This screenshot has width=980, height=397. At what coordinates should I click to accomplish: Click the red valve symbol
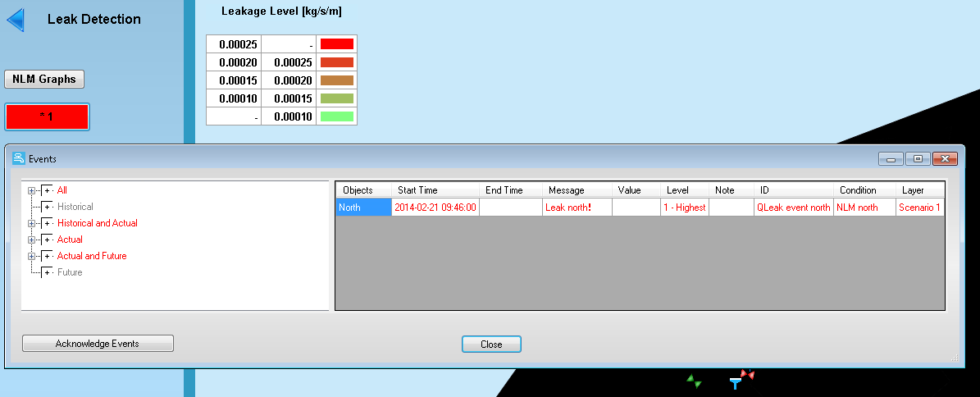tap(747, 375)
